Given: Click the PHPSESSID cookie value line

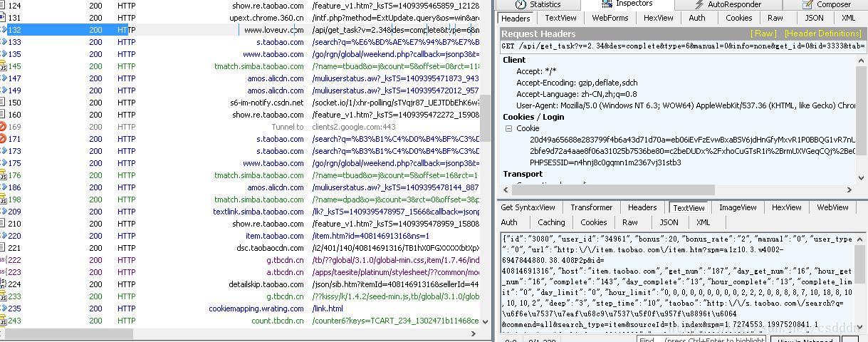Looking at the screenshot, I should [x=605, y=162].
